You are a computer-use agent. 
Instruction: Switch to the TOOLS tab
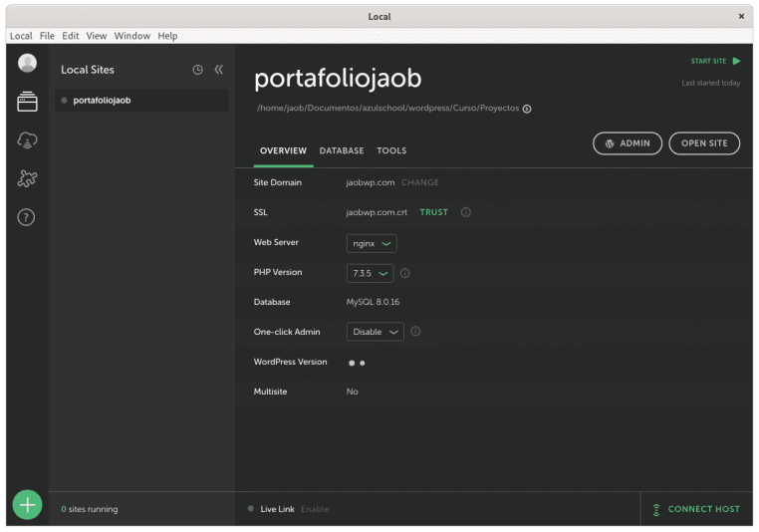point(391,150)
